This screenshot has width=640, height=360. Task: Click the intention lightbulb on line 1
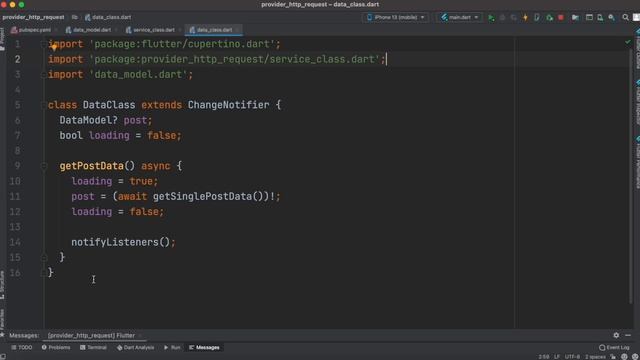point(54,47)
